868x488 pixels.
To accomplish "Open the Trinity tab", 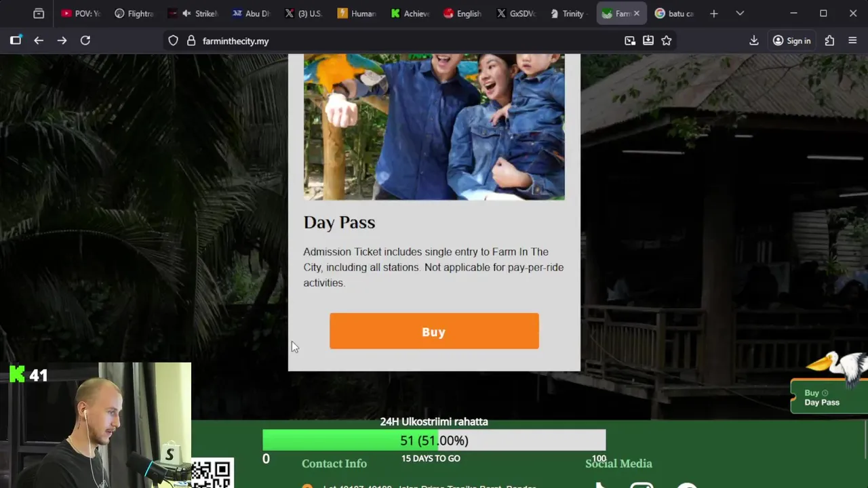I will pos(568,14).
